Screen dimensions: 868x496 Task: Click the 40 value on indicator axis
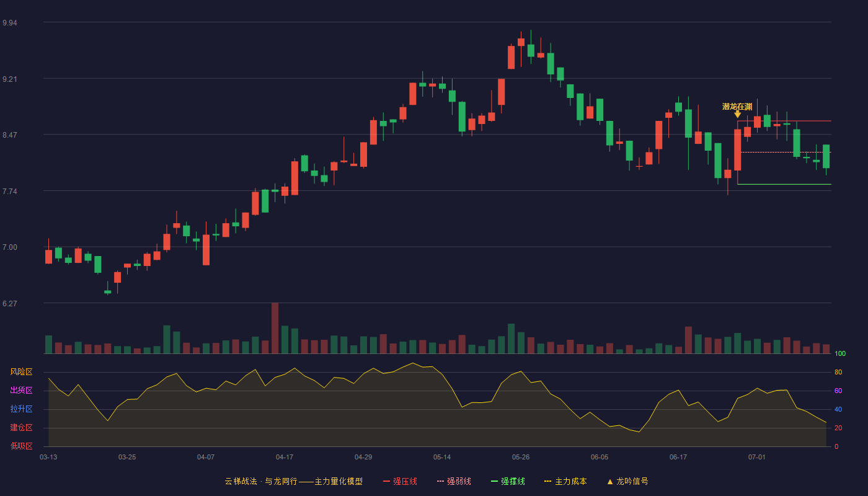click(x=838, y=409)
